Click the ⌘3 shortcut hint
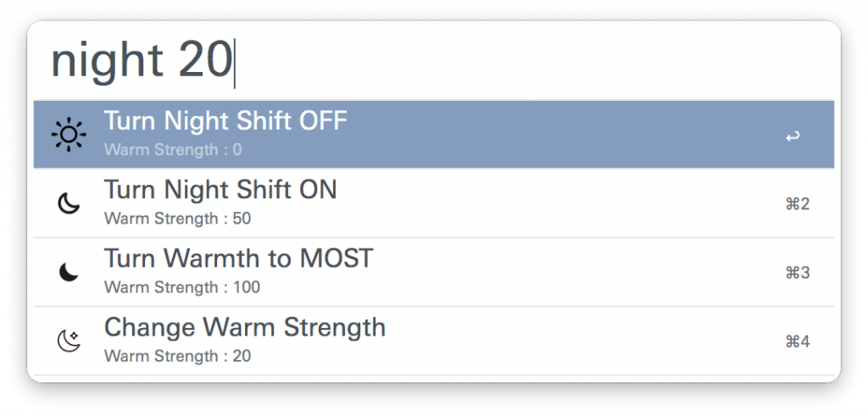 click(798, 272)
